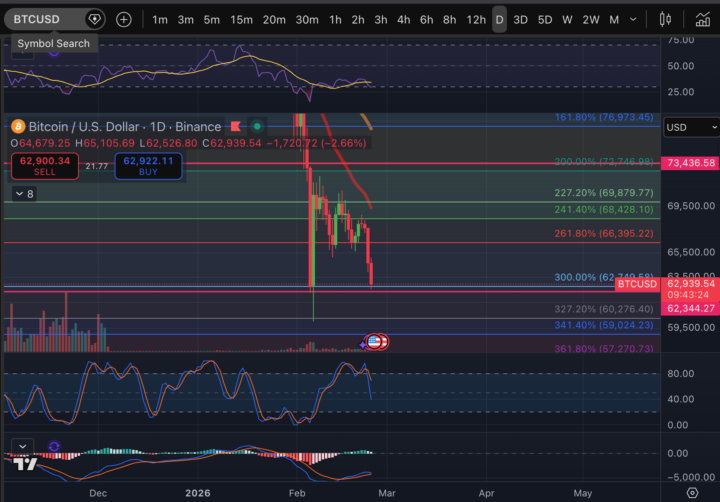Click the BTCUSD last price tag
This screenshot has width=720, height=502.
click(637, 284)
